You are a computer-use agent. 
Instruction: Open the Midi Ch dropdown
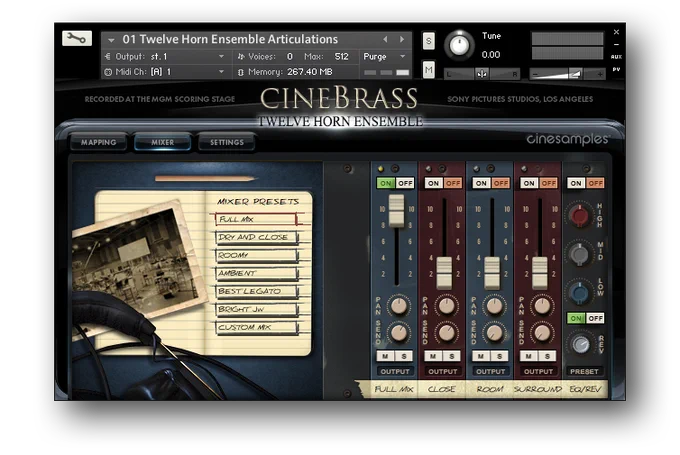pyautogui.click(x=222, y=72)
